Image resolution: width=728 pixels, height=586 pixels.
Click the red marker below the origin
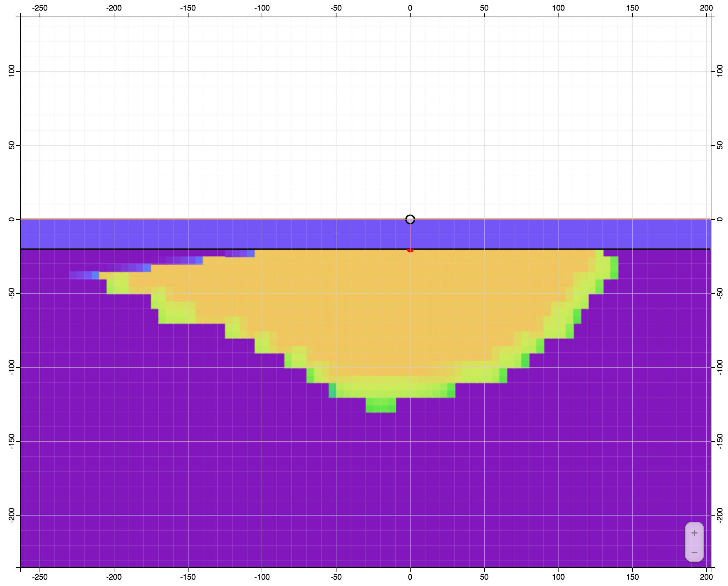pos(410,250)
